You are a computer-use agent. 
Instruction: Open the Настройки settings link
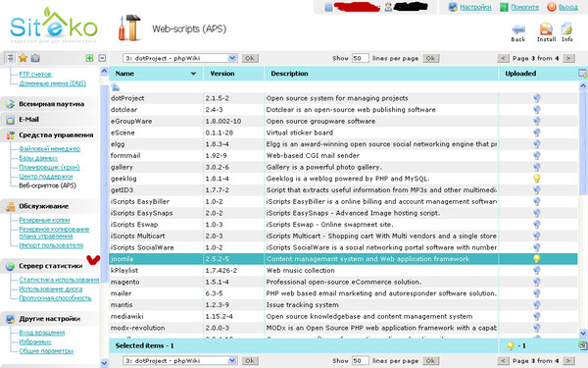pos(475,7)
